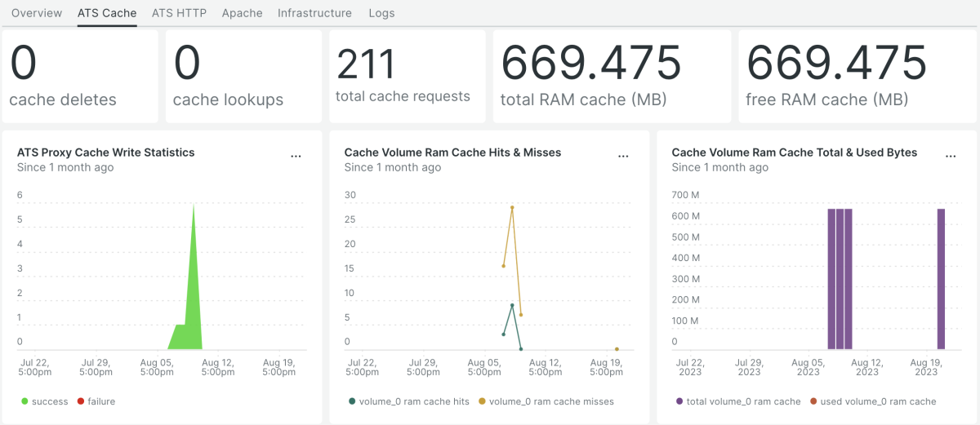Click the highest ram cache misses data point

click(512, 207)
